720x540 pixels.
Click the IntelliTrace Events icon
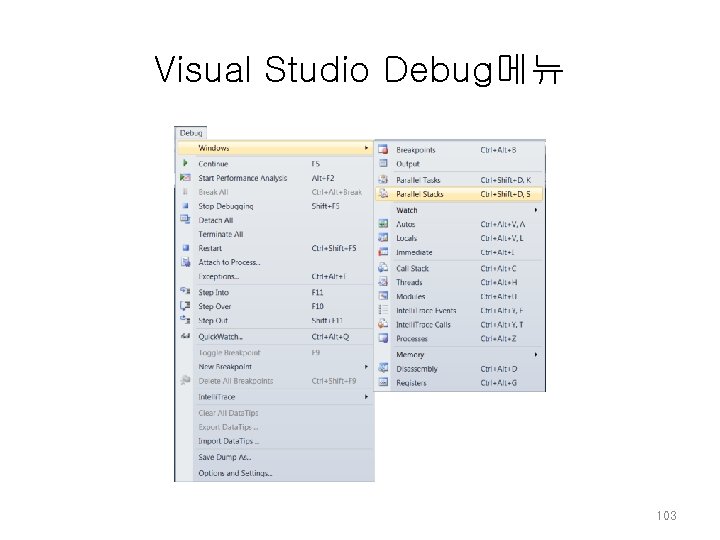[x=383, y=310]
